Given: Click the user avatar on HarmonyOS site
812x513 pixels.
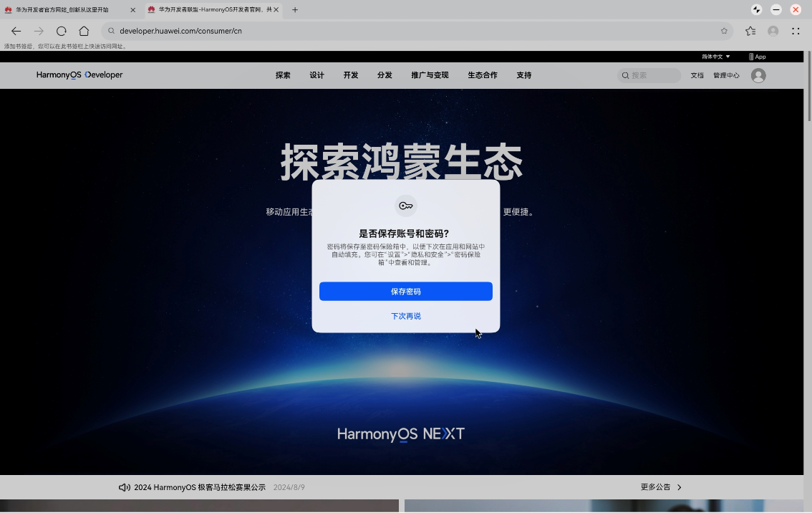Looking at the screenshot, I should coord(758,76).
